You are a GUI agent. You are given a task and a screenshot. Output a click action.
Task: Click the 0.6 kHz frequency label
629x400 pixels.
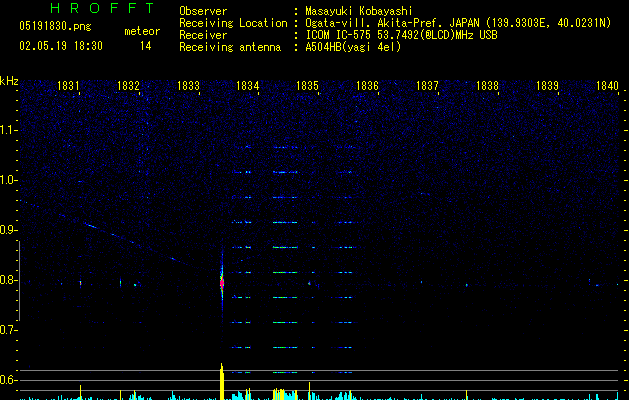click(x=8, y=380)
